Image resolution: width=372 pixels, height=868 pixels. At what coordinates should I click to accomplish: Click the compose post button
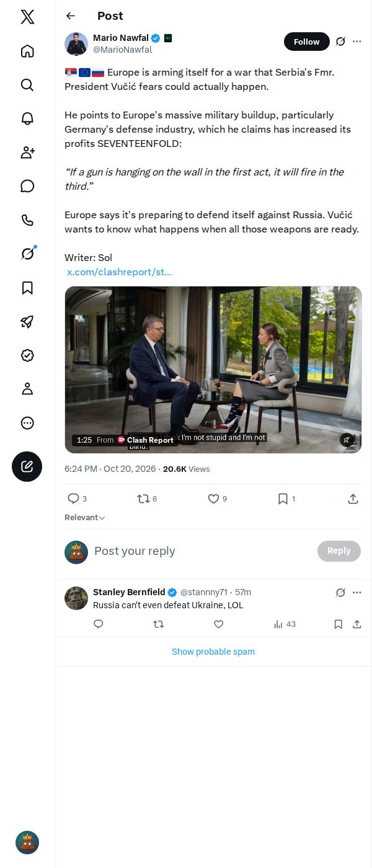click(x=27, y=467)
